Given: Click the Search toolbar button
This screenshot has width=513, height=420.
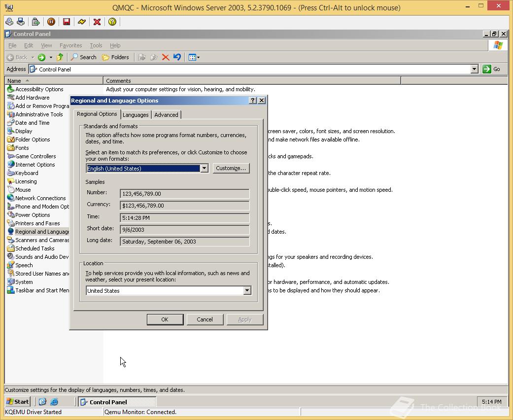Looking at the screenshot, I should (x=84, y=57).
